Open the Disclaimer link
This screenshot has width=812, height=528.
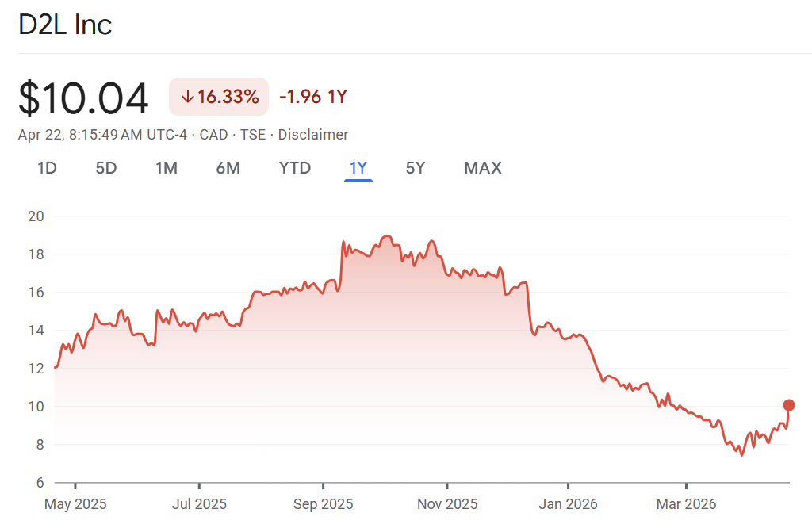click(x=313, y=135)
